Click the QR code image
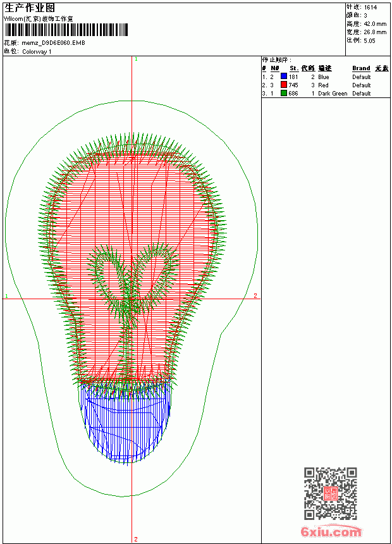Screen dimensions: 392x544 [x=331, y=493]
